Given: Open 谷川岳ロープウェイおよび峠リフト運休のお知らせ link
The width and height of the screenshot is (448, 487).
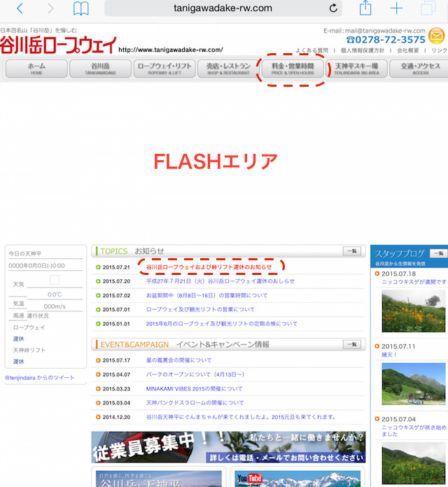Looking at the screenshot, I should coord(209,267).
